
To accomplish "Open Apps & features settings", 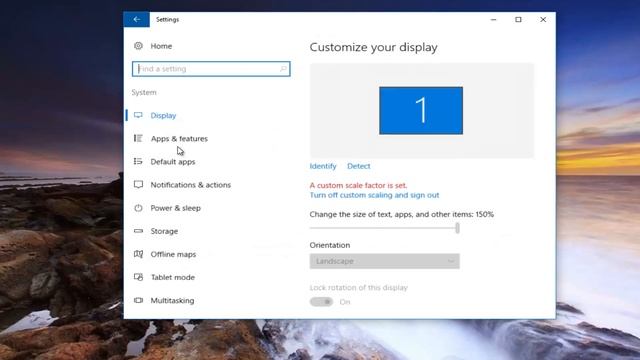I will 179,139.
